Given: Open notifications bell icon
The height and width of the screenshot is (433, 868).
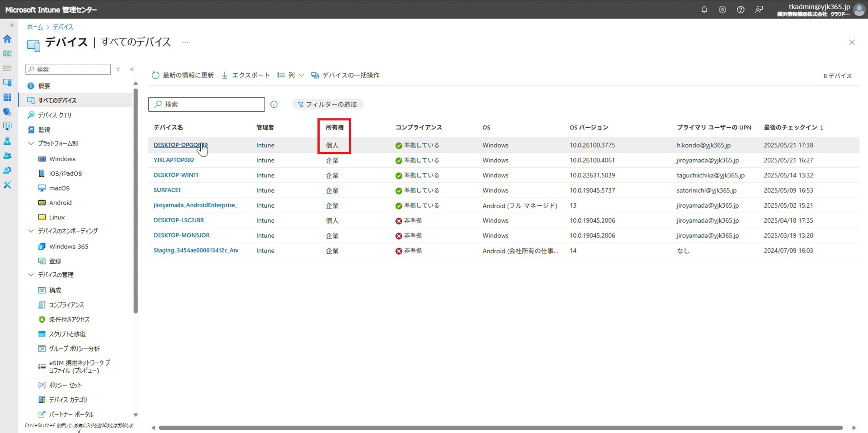Looking at the screenshot, I should (704, 10).
